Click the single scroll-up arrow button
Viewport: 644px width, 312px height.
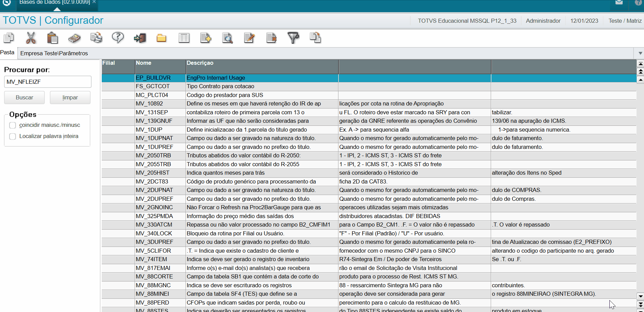coord(640,80)
